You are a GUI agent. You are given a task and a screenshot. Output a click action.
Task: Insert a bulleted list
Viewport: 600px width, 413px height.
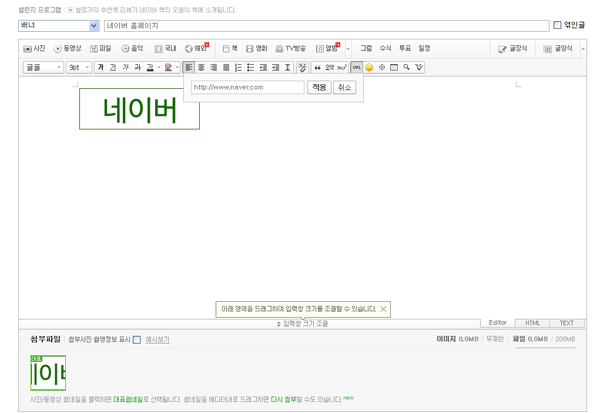(251, 67)
